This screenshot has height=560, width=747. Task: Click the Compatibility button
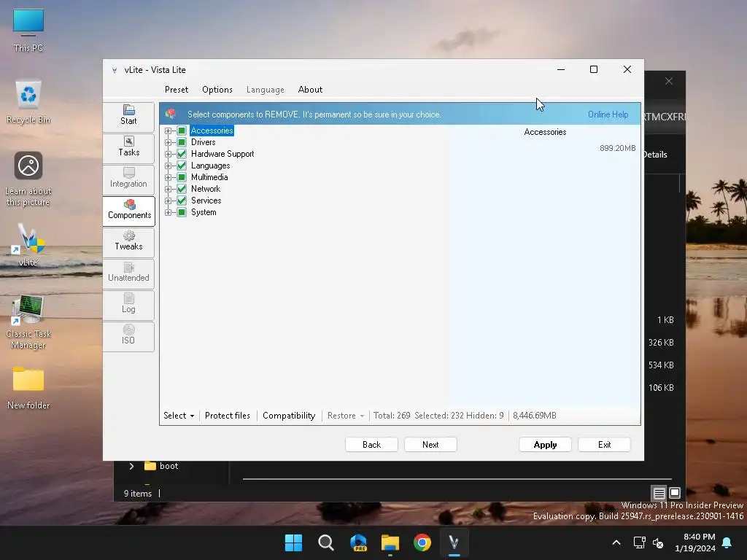(289, 415)
